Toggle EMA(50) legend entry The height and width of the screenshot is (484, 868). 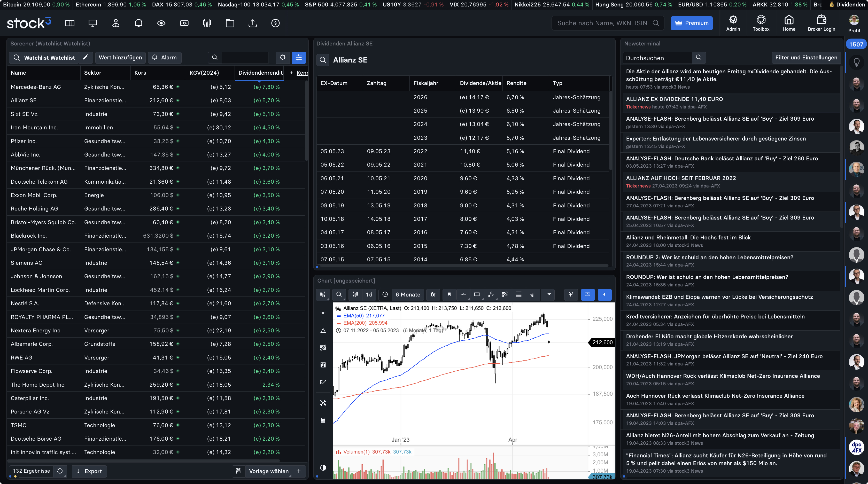[361, 316]
